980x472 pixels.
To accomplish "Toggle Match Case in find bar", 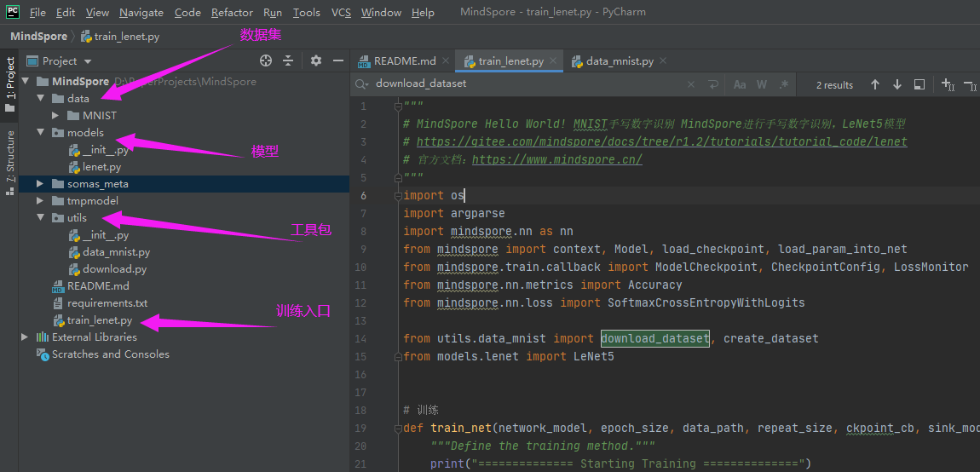I will point(740,84).
